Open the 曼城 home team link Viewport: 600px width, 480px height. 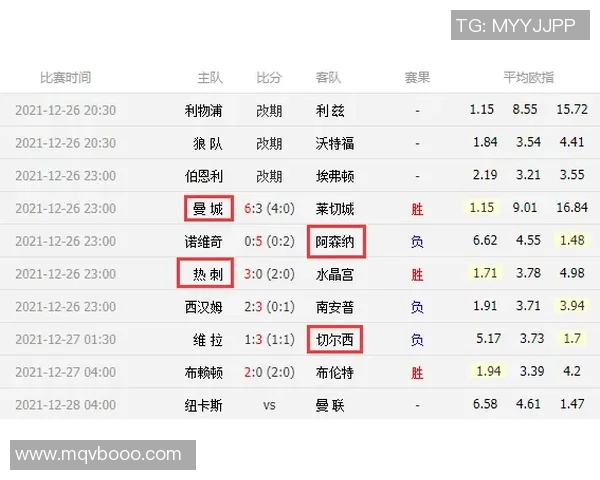click(210, 209)
